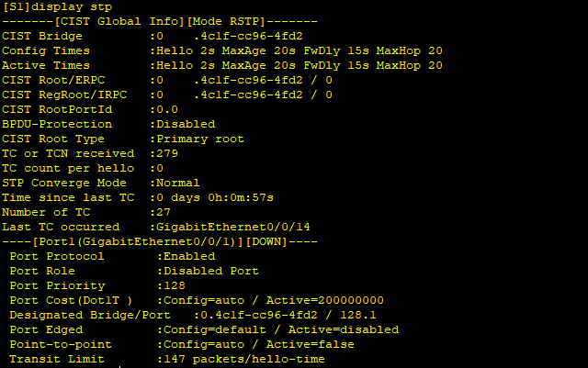Click the 'display stp' command text
Image resolution: width=588 pixels, height=368 pixels.
[x=77, y=7]
